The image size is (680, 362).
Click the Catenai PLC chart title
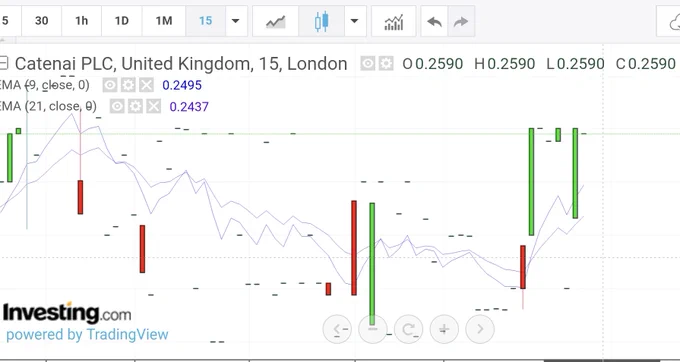click(x=181, y=64)
